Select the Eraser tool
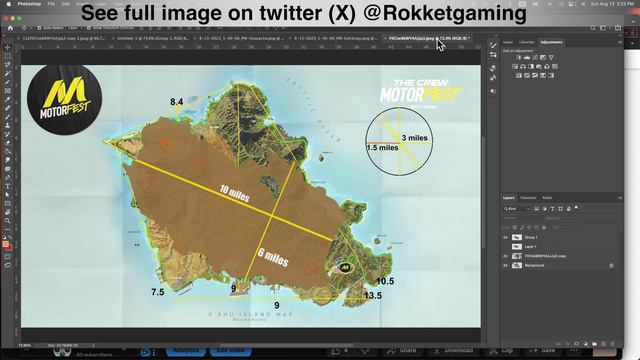 coord(7,142)
